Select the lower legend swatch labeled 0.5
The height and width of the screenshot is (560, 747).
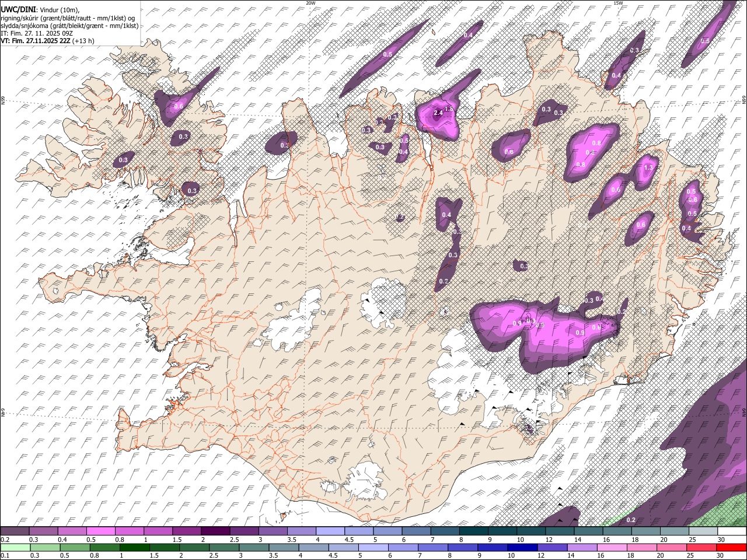pyautogui.click(x=75, y=548)
